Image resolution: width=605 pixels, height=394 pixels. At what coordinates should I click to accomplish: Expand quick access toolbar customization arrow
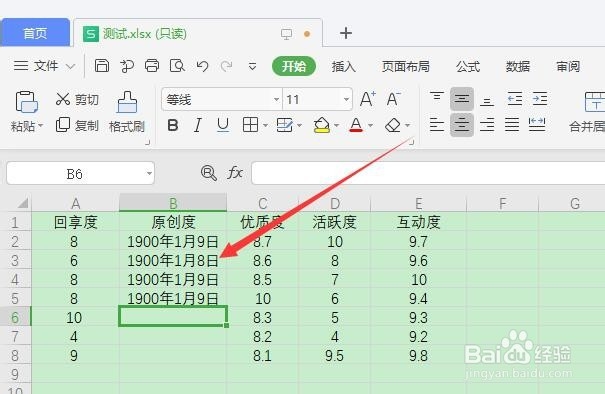pyautogui.click(x=252, y=66)
